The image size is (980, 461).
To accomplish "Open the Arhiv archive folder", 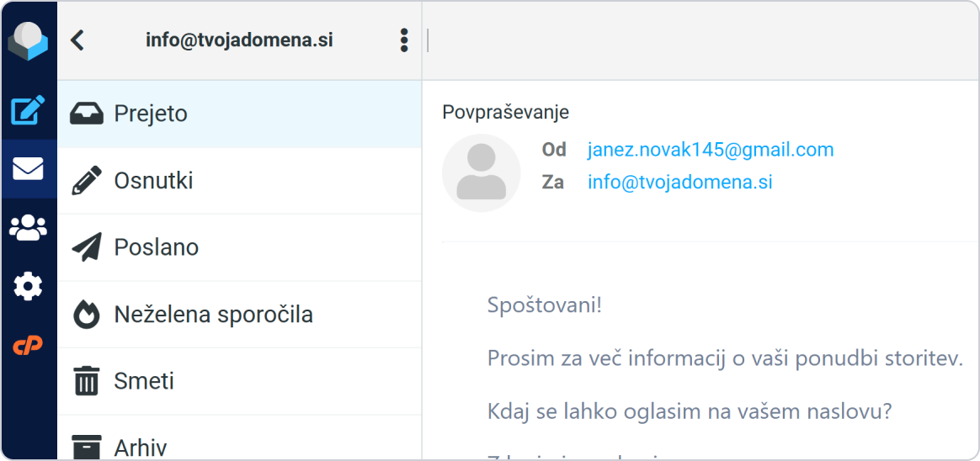I will [239, 438].
